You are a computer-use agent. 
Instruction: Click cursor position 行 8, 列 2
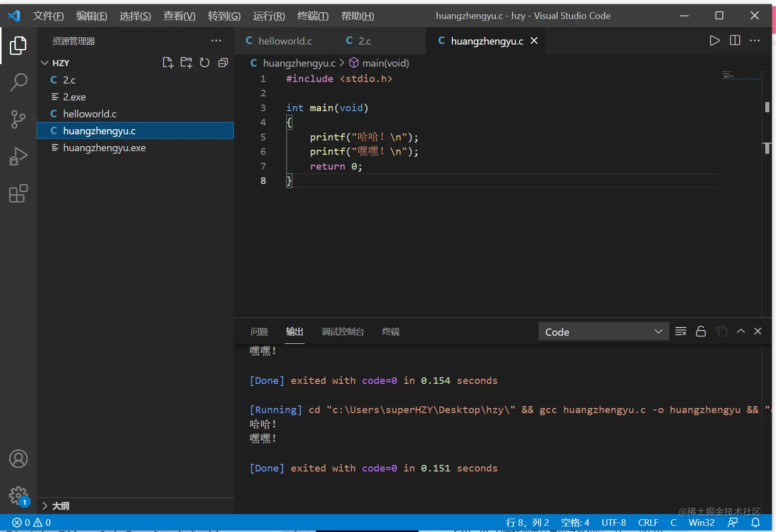[x=527, y=522]
